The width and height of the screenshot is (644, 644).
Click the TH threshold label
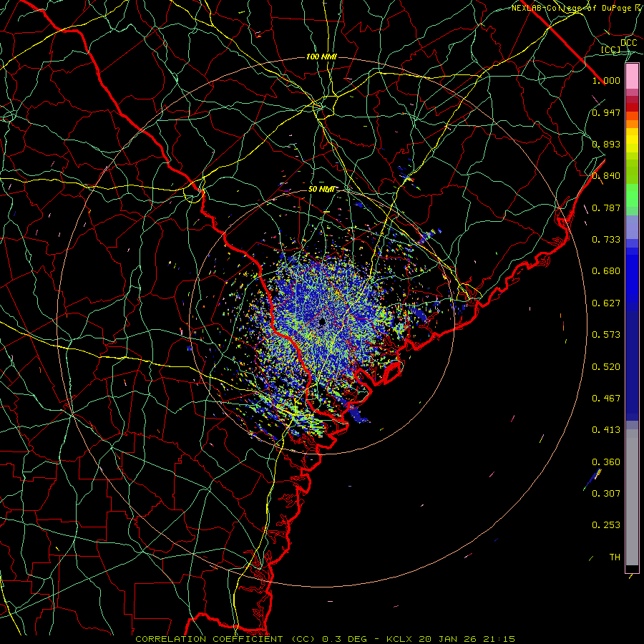click(615, 557)
